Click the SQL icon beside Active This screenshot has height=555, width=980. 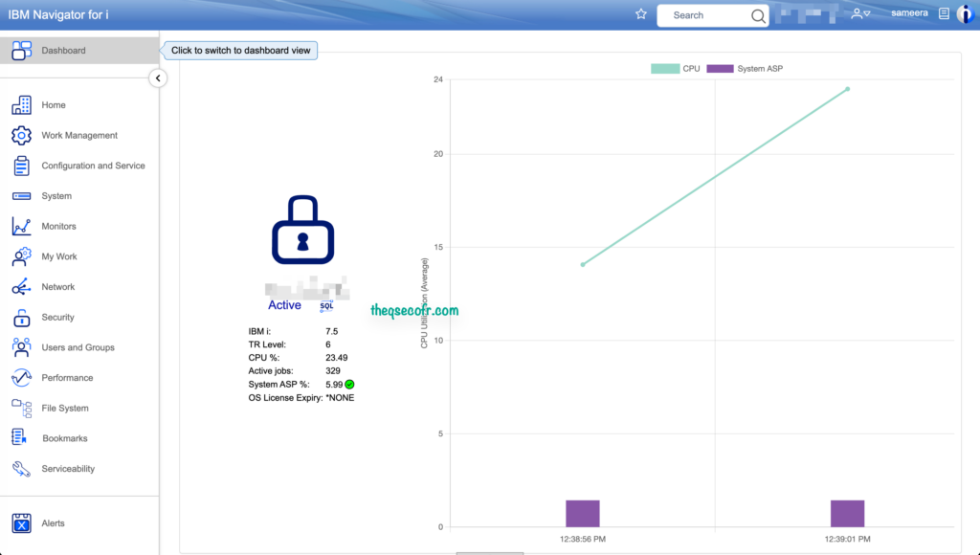click(x=326, y=305)
